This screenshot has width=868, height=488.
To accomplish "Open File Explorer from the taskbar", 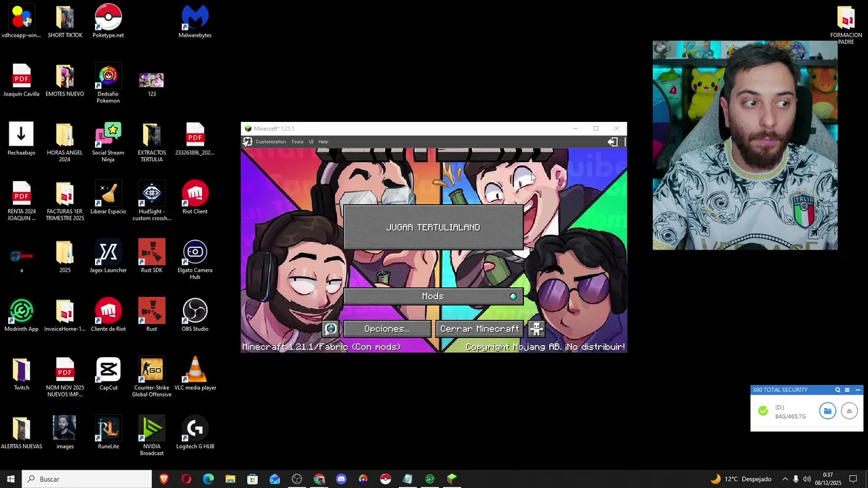I will click(x=231, y=479).
